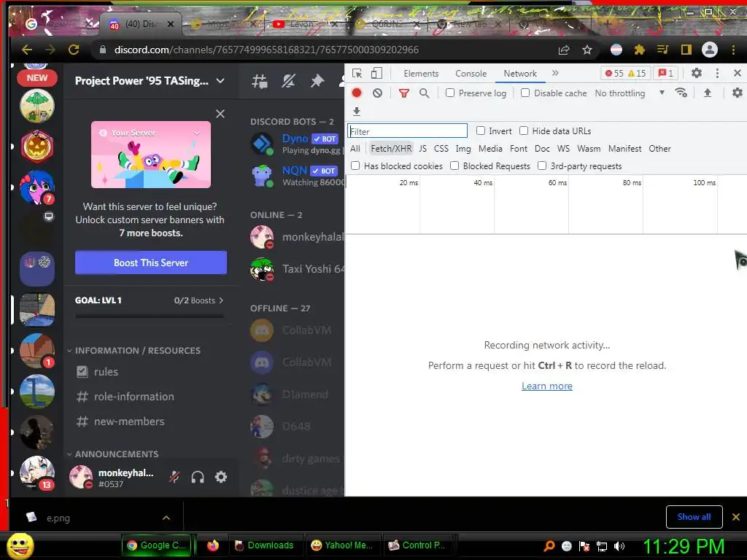Check the Invert filter checkbox

point(481,131)
